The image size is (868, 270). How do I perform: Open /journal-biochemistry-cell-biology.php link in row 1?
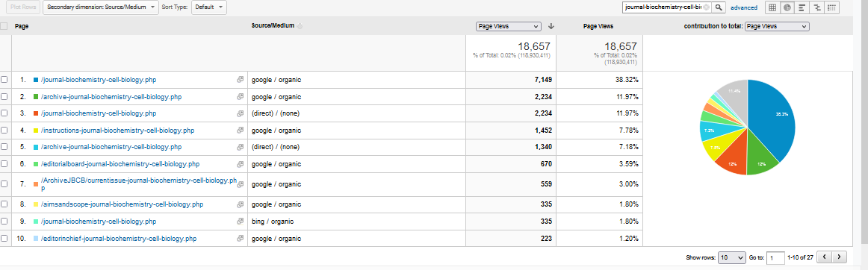click(99, 80)
